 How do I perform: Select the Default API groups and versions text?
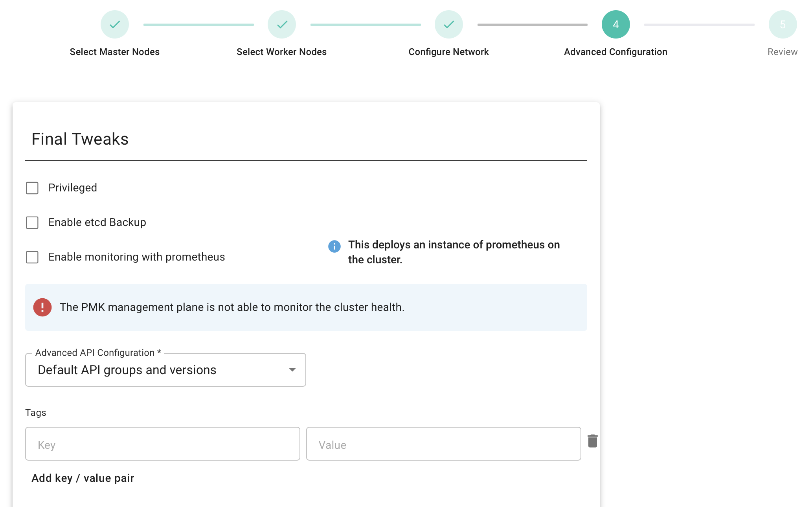(127, 370)
